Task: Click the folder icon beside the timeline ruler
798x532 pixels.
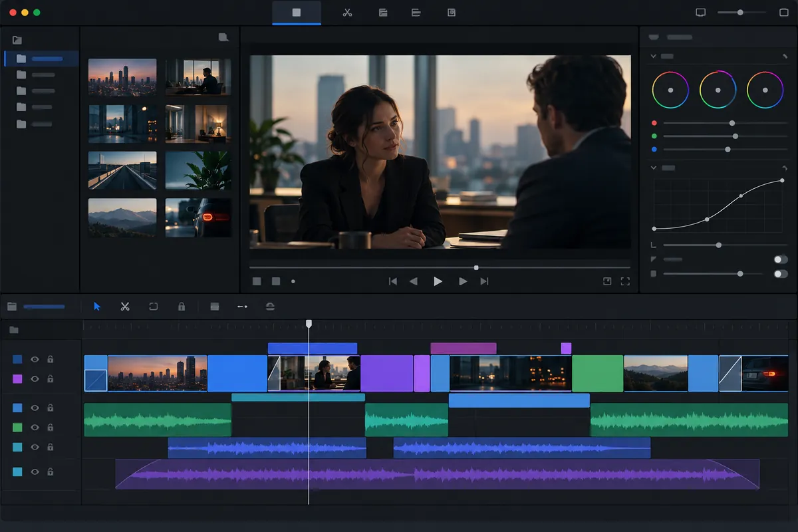Action: click(14, 330)
